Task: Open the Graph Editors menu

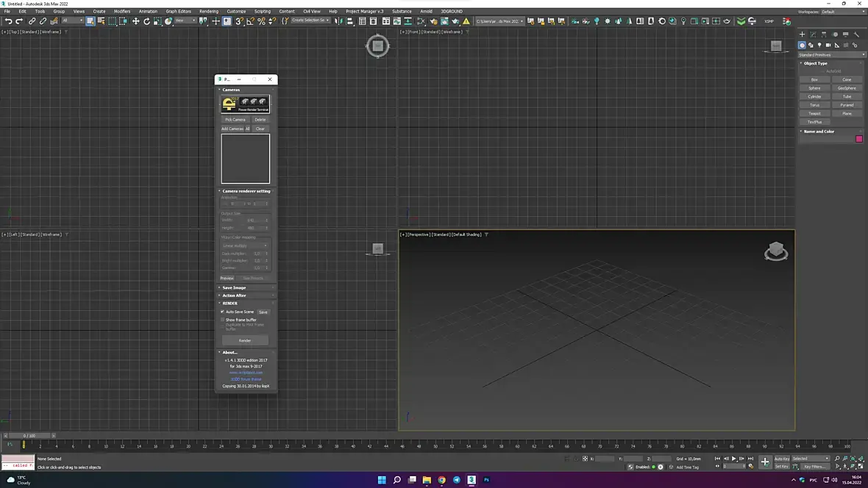Action: [178, 12]
